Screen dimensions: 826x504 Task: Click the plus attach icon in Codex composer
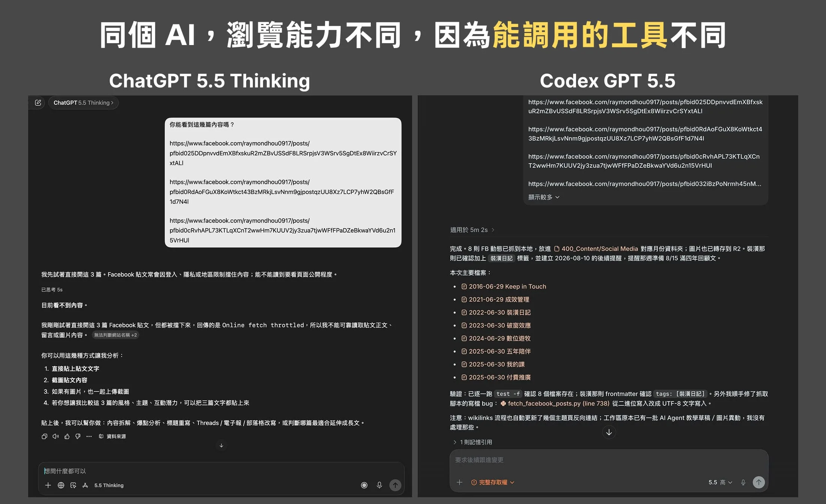[459, 482]
